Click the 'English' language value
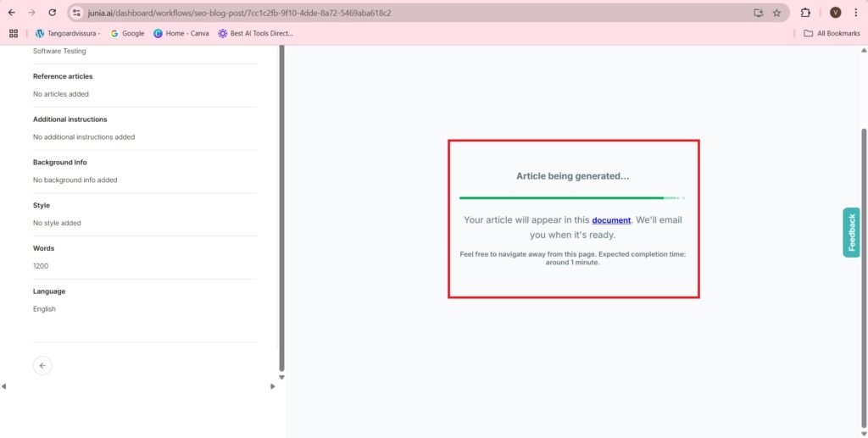Image resolution: width=868 pixels, height=438 pixels. click(x=44, y=309)
